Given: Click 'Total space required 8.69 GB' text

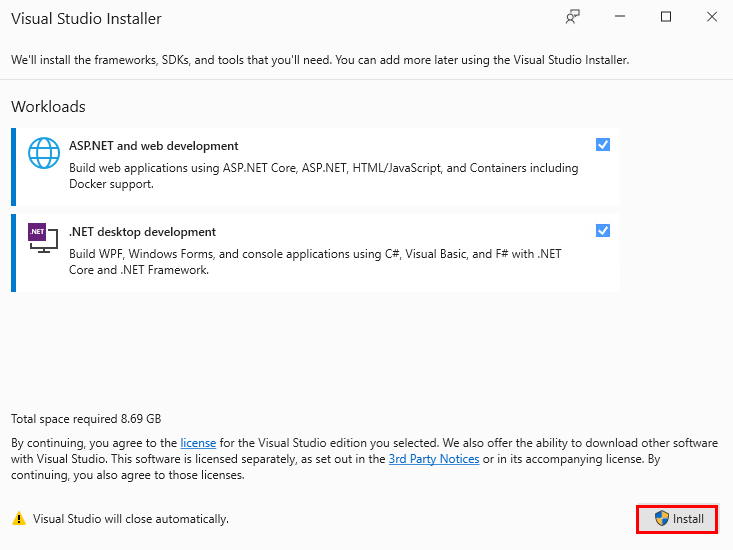Looking at the screenshot, I should (x=86, y=419).
